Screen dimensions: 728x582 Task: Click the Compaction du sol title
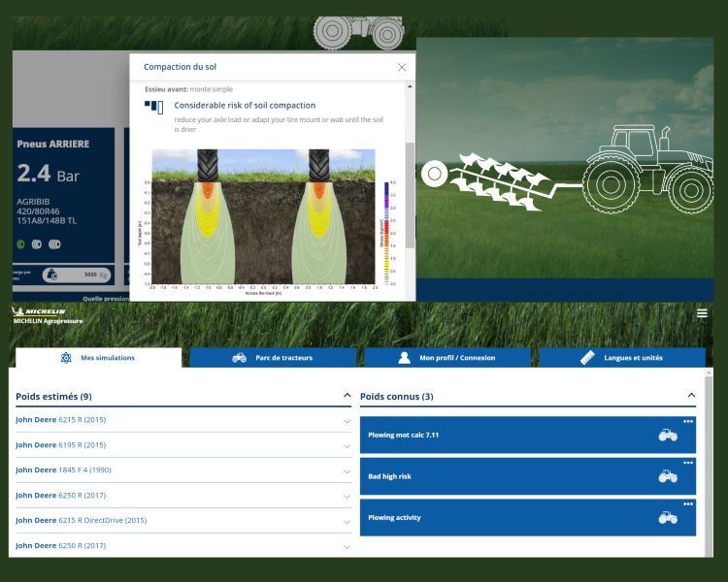tap(181, 67)
